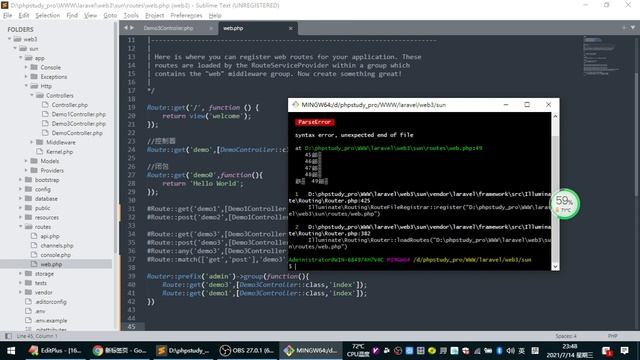Expand the Providers folder
The image size is (640, 360).
26,171
